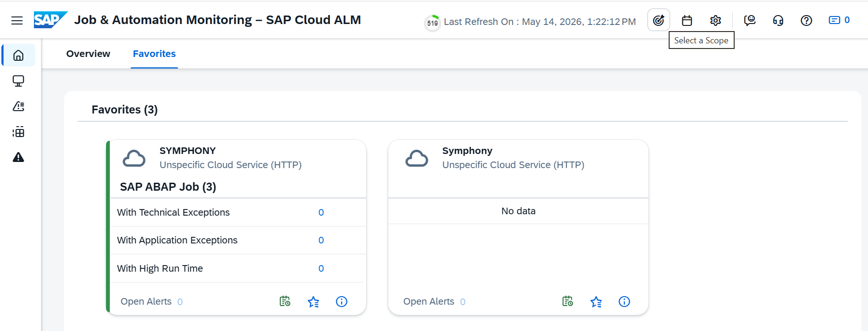
Task: Click the auto-refresh countdown indicator
Action: [x=432, y=22]
